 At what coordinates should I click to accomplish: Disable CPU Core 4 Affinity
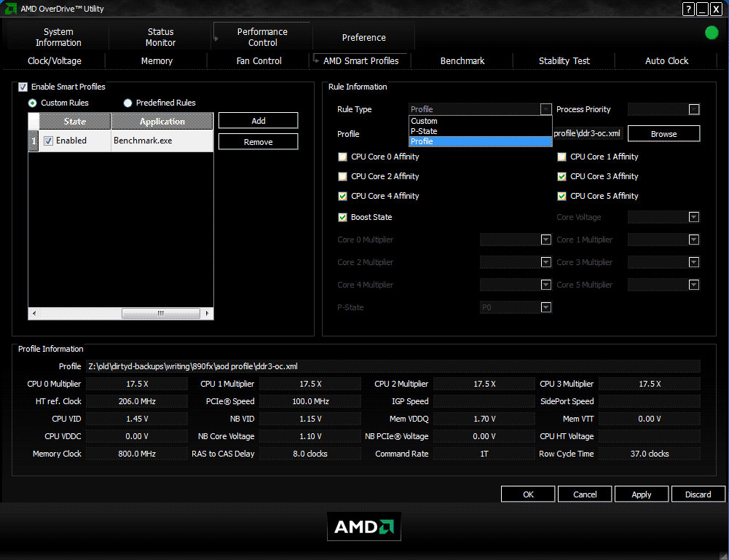(x=342, y=196)
